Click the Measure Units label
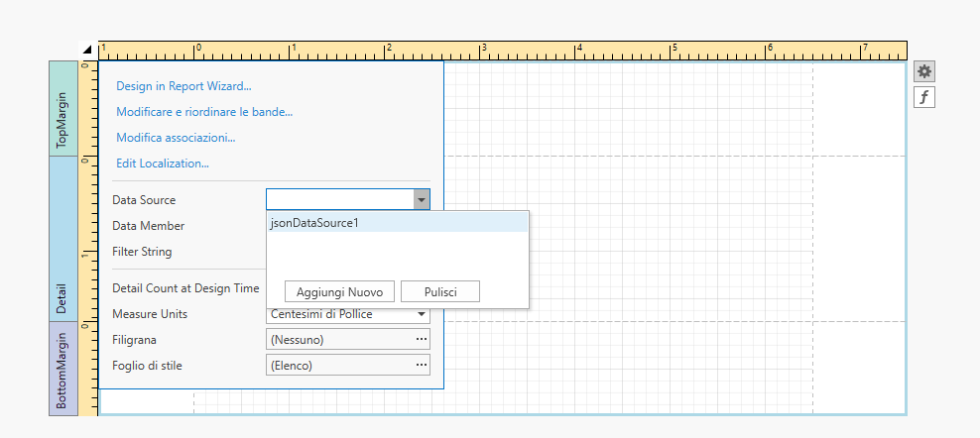This screenshot has height=438, width=980. point(150,314)
